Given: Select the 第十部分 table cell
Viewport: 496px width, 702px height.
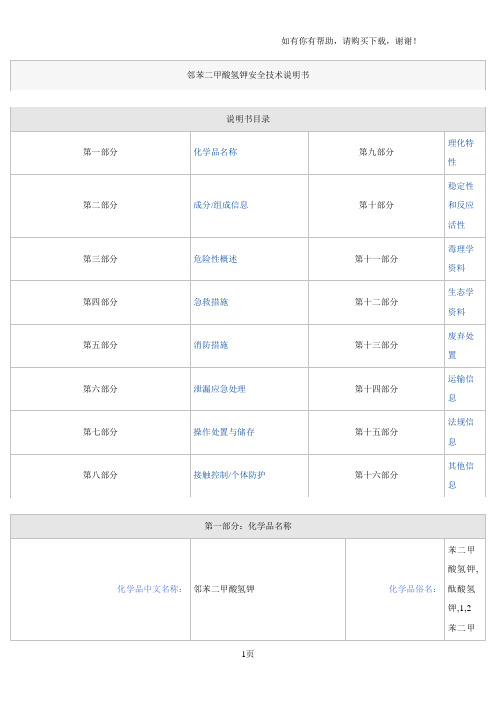Looking at the screenshot, I should tap(376, 205).
